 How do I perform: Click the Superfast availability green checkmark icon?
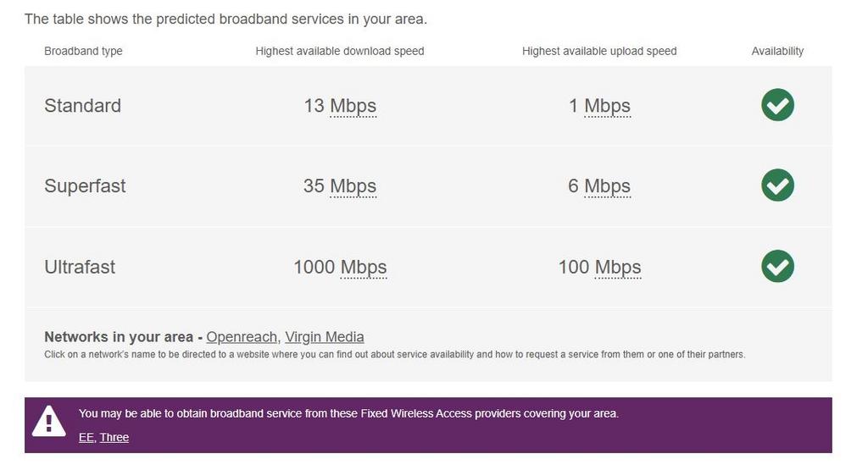[777, 185]
